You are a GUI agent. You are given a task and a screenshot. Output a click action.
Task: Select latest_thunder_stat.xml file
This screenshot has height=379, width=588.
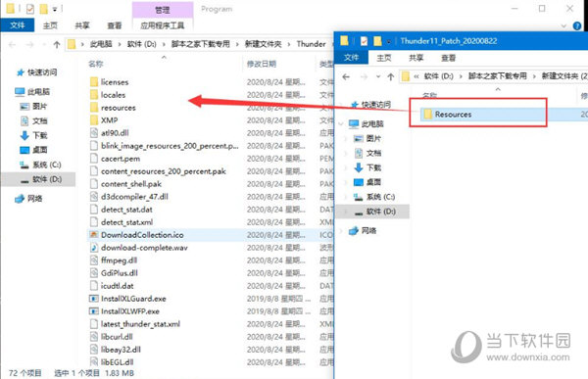click(x=140, y=324)
